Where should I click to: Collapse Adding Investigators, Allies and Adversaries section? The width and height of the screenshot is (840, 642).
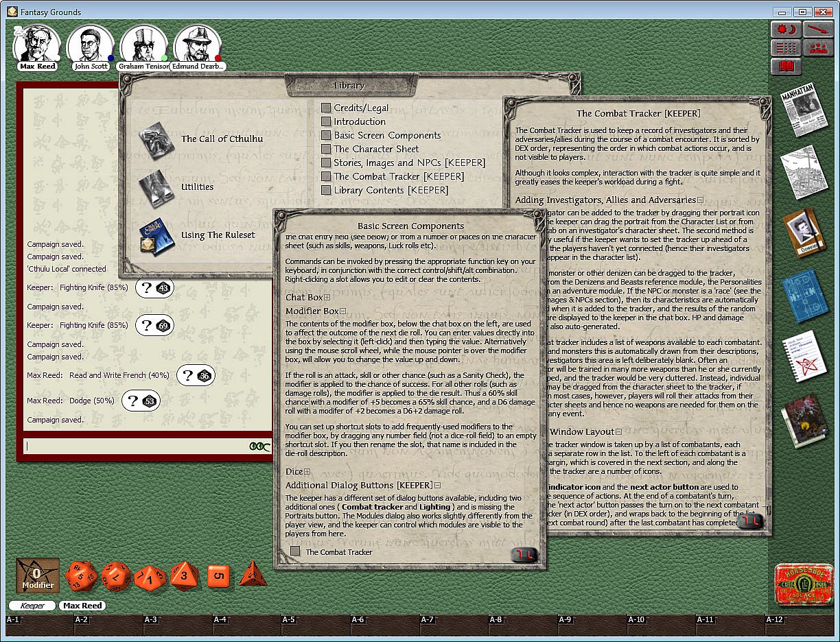700,200
